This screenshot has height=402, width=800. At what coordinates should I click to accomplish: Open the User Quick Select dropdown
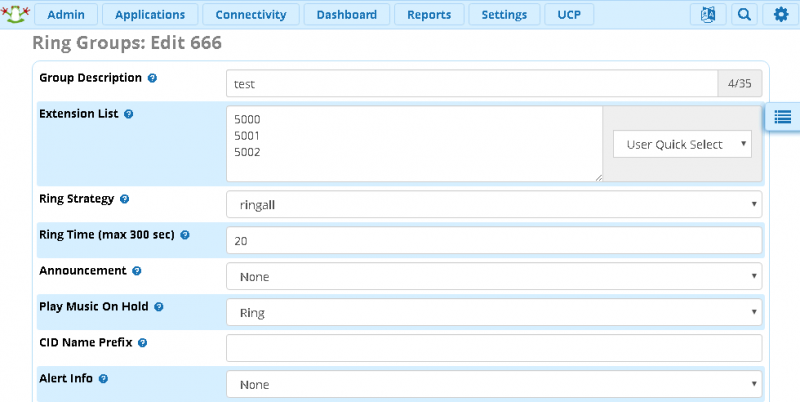click(x=682, y=144)
